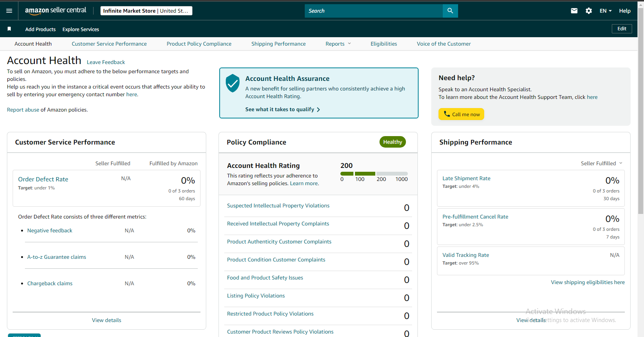Open Product Authenticity Customer Complaints
This screenshot has width=644, height=337.
[x=279, y=242]
